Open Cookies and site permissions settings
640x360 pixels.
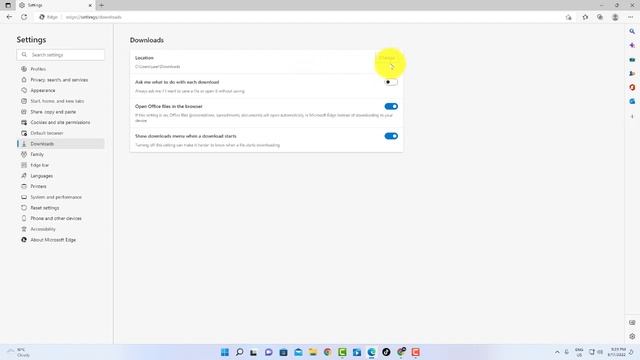[x=60, y=122]
